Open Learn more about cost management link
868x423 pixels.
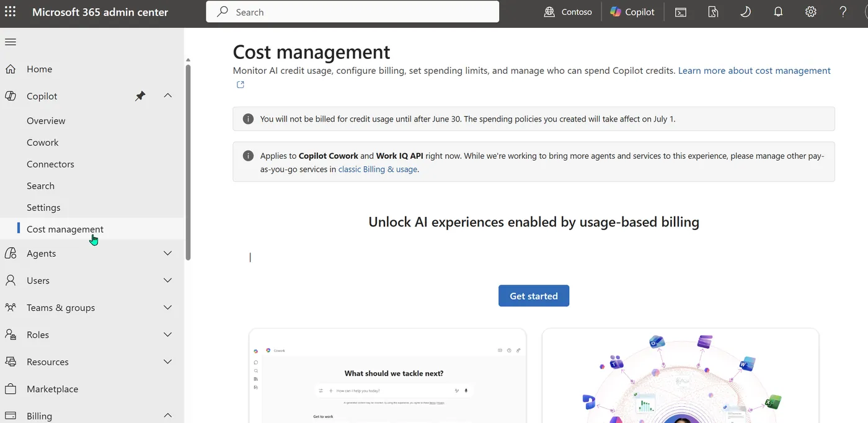tap(755, 71)
